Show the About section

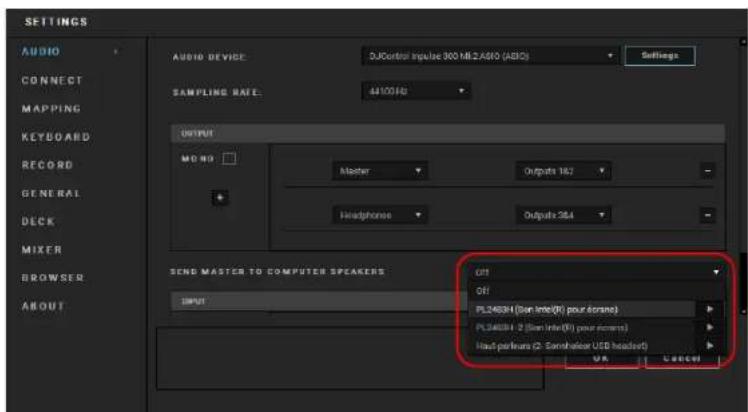43,306
